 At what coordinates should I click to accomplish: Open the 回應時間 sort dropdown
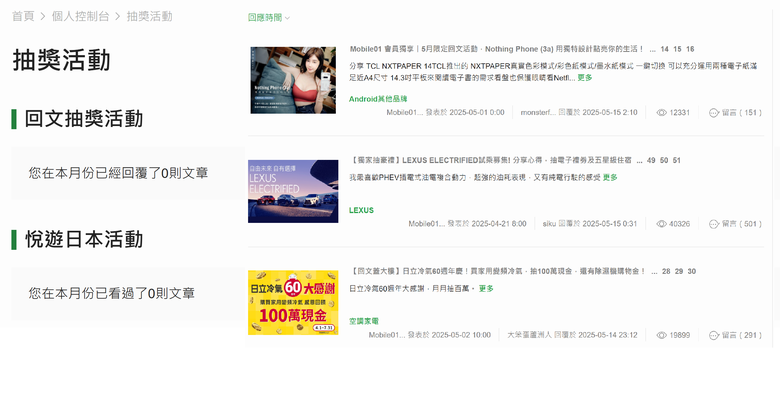pyautogui.click(x=269, y=18)
